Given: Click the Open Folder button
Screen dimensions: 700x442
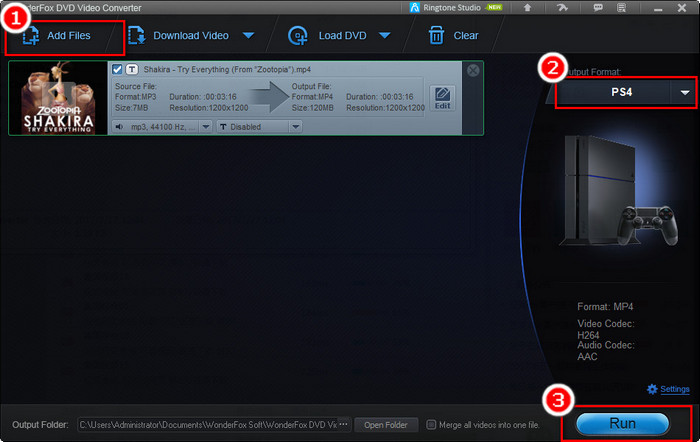Looking at the screenshot, I should pos(386,425).
